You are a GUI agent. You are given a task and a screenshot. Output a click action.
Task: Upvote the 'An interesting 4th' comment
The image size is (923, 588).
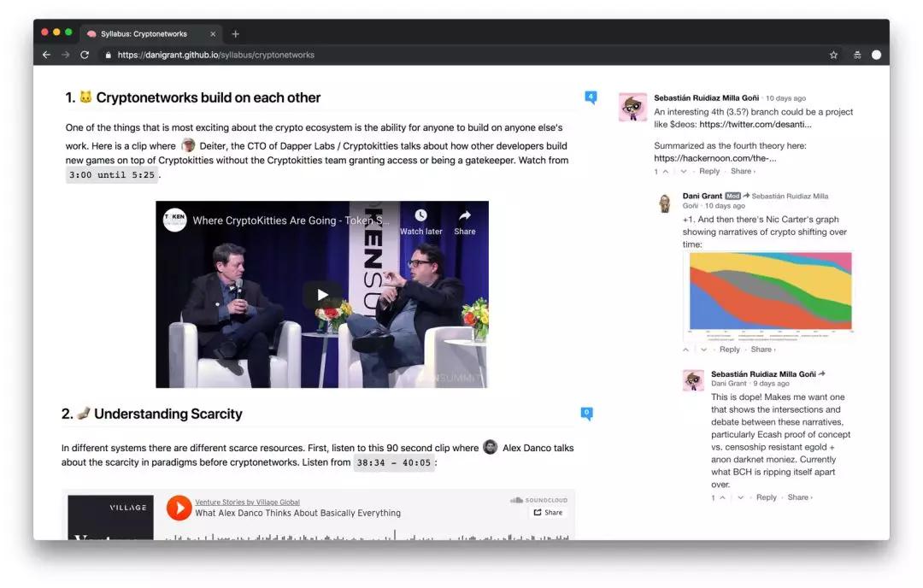[666, 171]
